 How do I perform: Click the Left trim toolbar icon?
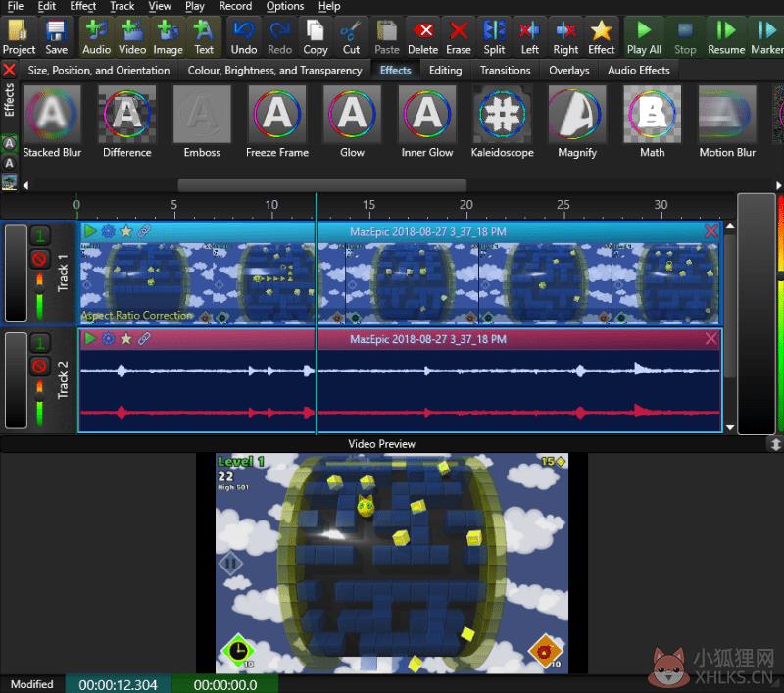point(529,37)
